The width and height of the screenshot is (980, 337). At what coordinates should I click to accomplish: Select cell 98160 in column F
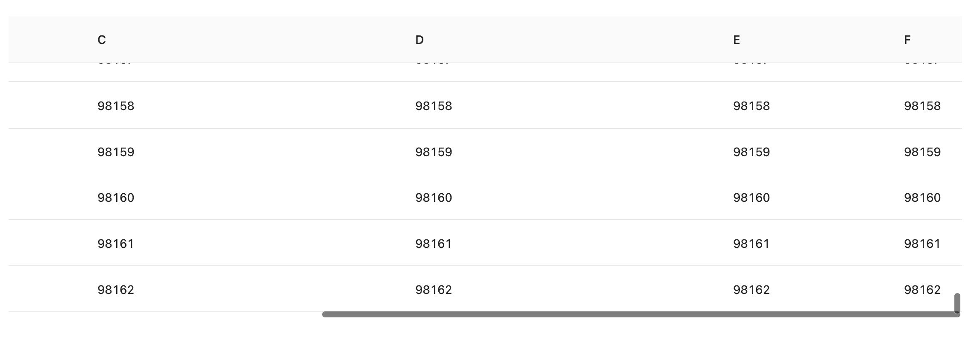point(922,198)
